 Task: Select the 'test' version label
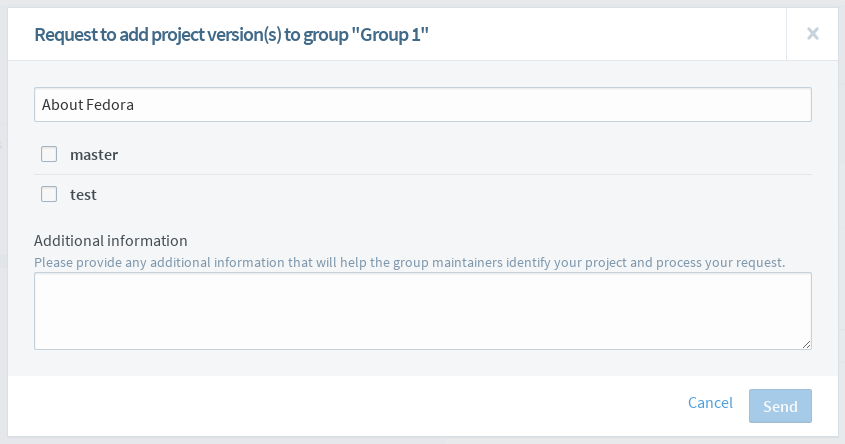[83, 195]
